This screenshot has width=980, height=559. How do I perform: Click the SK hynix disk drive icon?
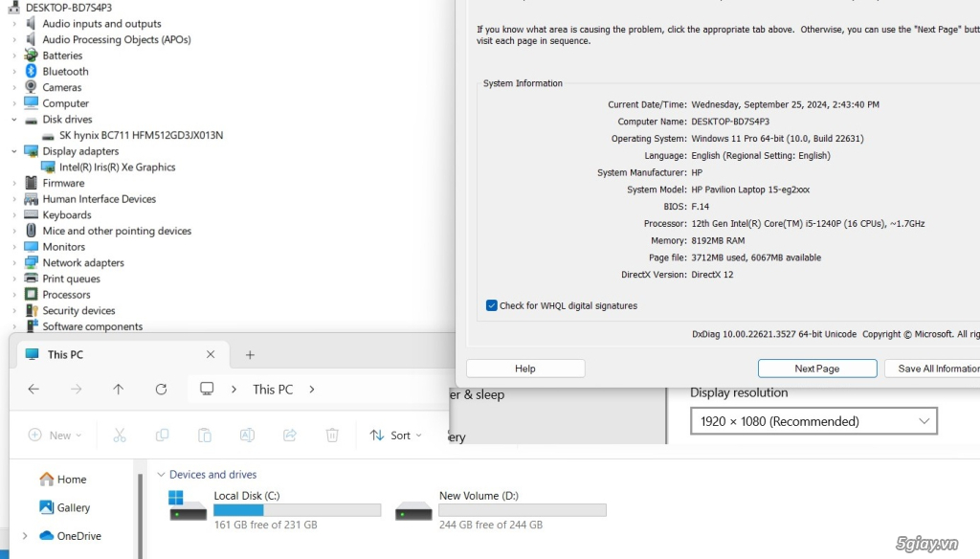[48, 136]
